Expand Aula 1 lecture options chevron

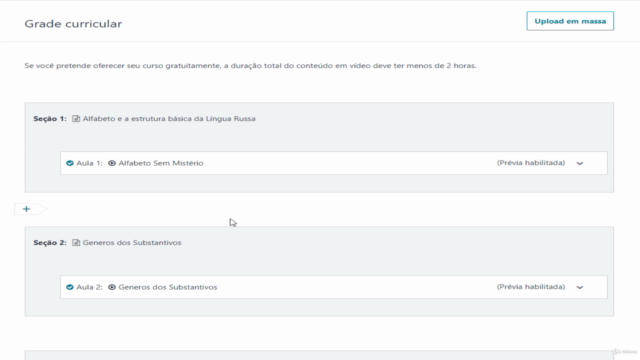580,163
